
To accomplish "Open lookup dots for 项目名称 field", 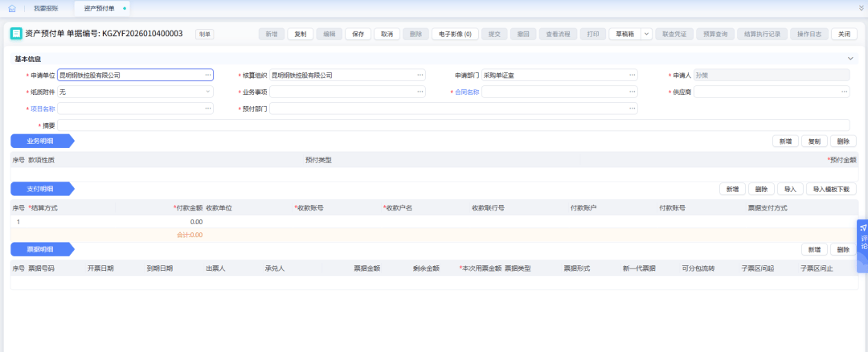I will point(207,108).
